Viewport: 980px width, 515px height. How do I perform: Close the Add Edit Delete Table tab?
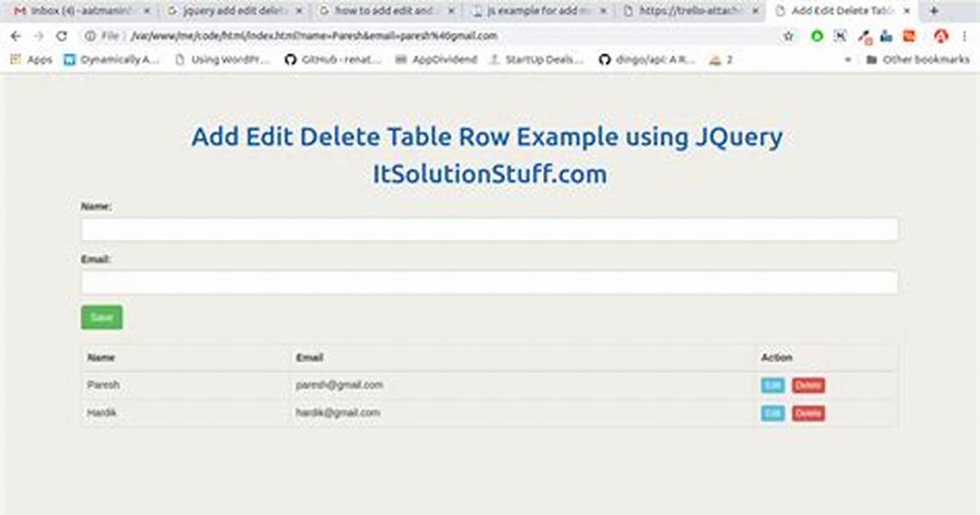(x=907, y=11)
